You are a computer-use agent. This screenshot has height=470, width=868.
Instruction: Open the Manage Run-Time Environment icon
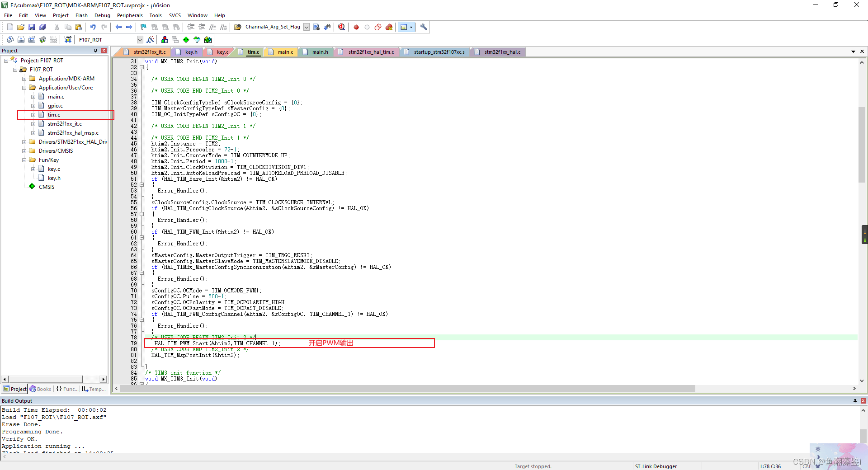(186, 39)
